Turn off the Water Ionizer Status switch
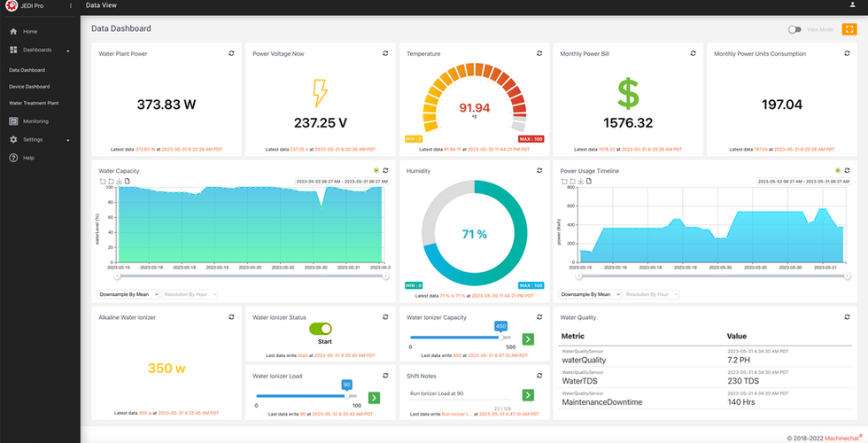Viewport: 868px width, 443px height. [321, 329]
